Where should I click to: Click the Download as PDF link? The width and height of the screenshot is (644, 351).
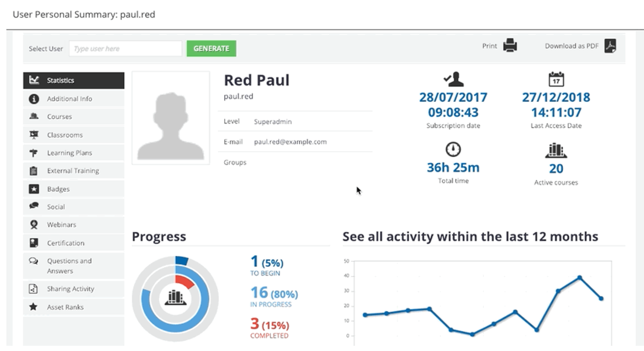[x=572, y=46]
